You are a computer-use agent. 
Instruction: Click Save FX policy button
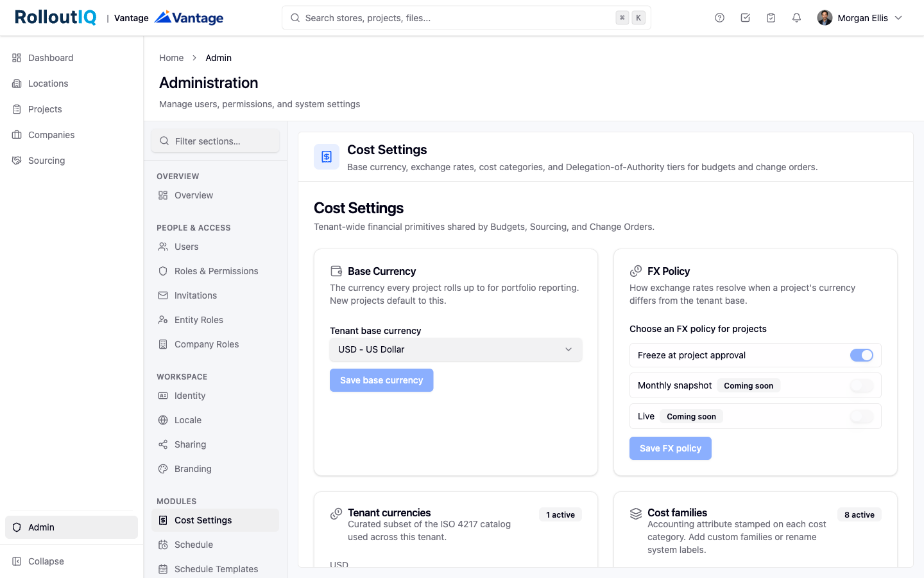671,448
